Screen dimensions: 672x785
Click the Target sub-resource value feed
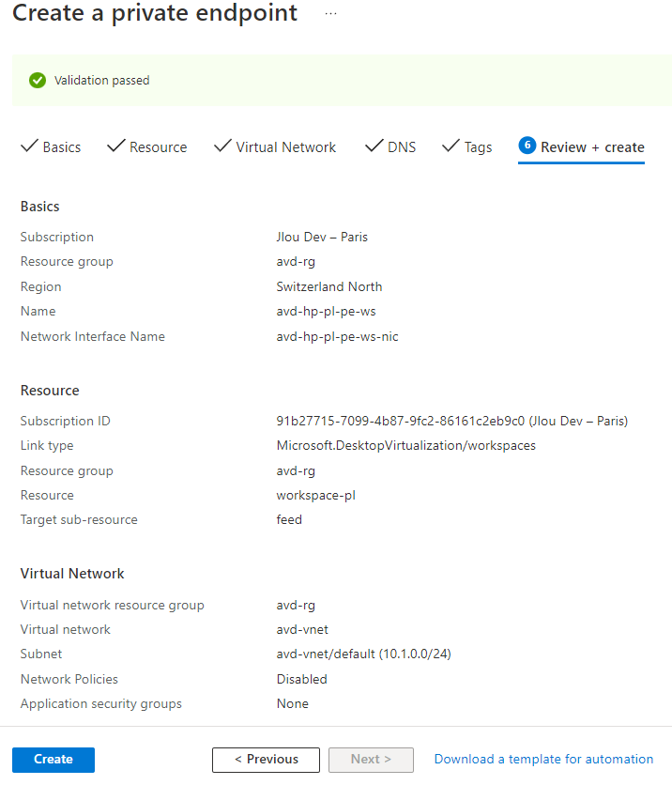pos(289,519)
